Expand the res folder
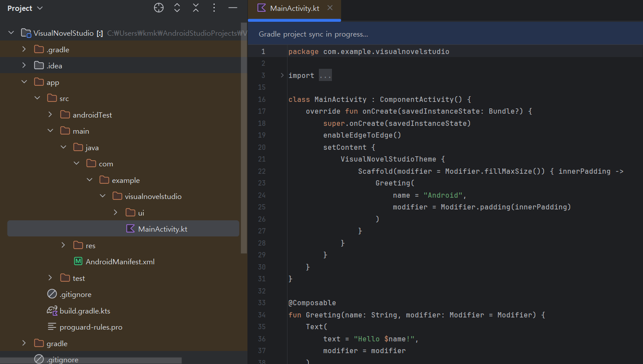The width and height of the screenshot is (643, 364). click(x=63, y=246)
